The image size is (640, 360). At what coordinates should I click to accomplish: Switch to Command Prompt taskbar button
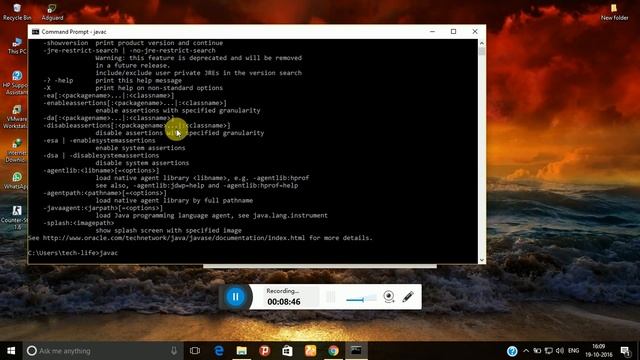click(x=356, y=351)
